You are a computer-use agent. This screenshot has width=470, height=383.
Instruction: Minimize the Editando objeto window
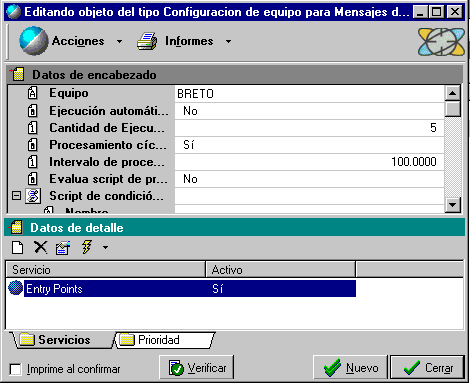(420, 12)
